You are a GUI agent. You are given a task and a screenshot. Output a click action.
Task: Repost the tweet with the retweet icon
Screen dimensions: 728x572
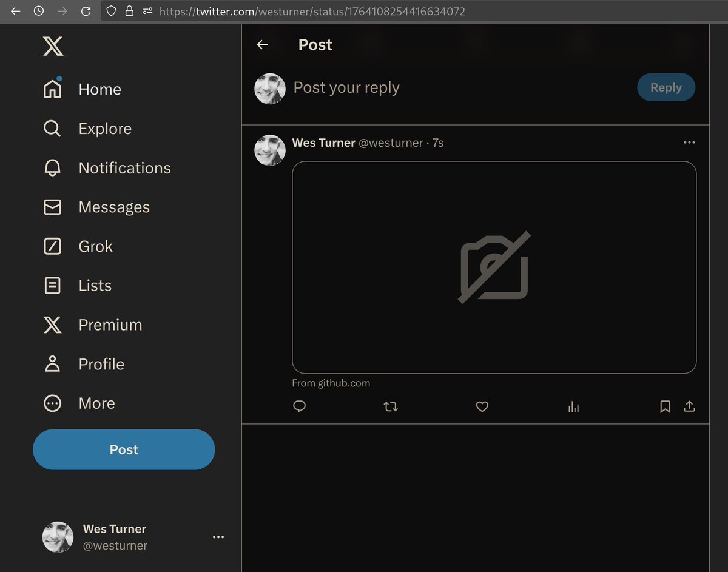point(391,406)
